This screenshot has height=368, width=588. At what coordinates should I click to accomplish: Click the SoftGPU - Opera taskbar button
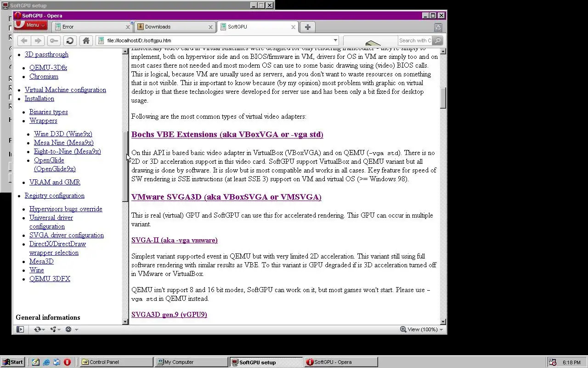pos(341,362)
